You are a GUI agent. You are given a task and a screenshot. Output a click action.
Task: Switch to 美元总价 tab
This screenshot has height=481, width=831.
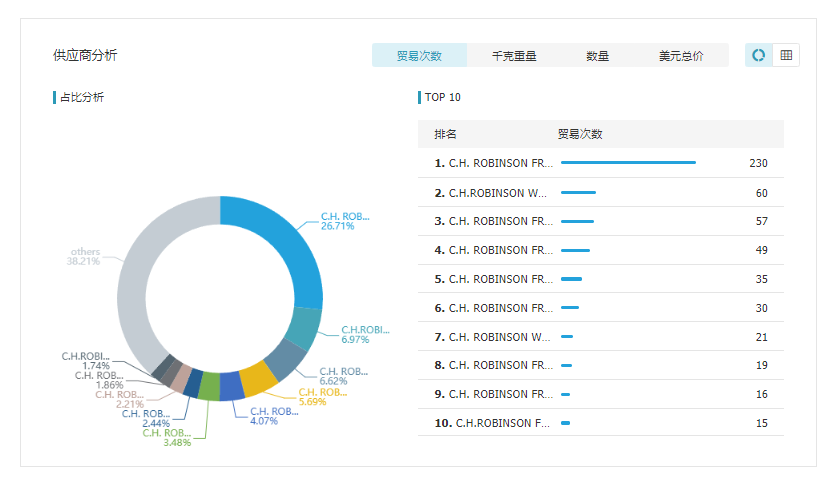click(680, 56)
